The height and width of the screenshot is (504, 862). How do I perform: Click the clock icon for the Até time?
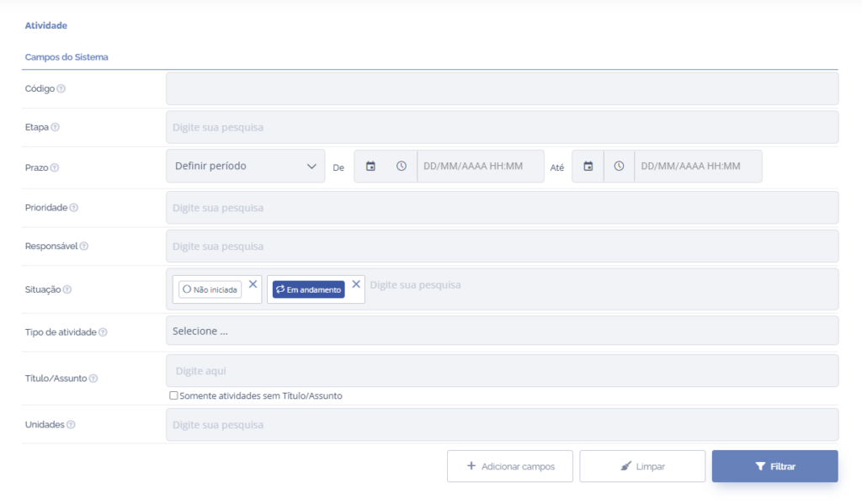point(620,167)
